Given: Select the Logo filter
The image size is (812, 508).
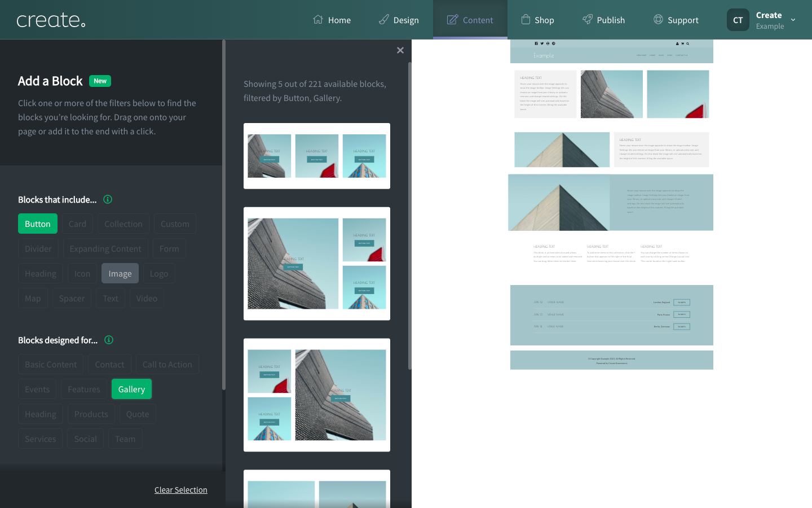Looking at the screenshot, I should (159, 273).
